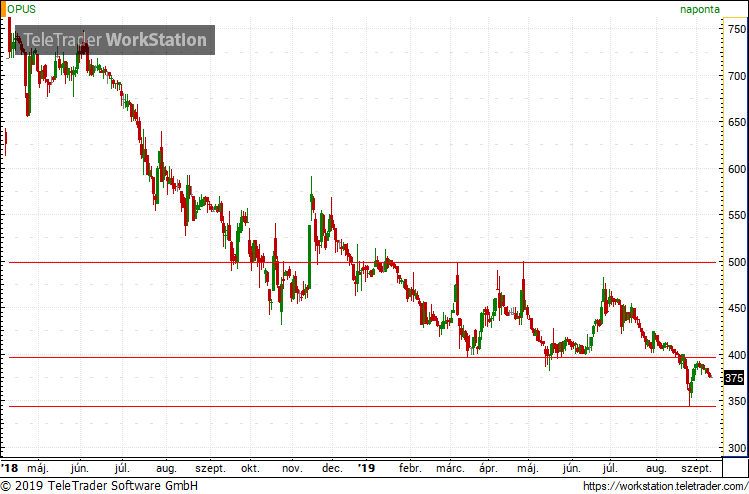The width and height of the screenshot is (749, 494).
Task: Click the 350 price axis label
Action: tap(735, 402)
